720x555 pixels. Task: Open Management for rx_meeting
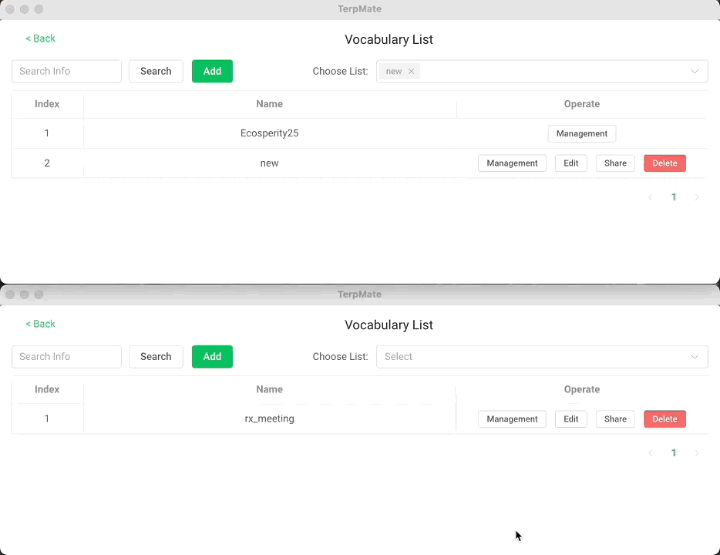[512, 419]
